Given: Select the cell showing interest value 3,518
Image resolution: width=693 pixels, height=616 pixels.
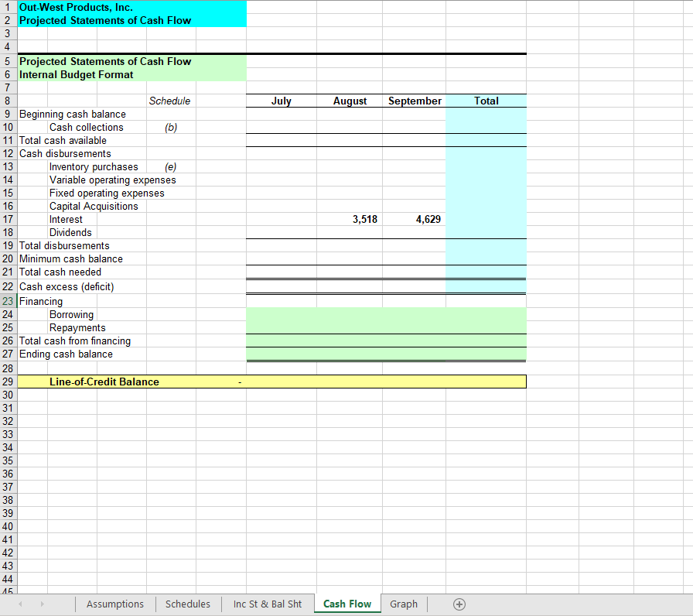Looking at the screenshot, I should tap(350, 219).
